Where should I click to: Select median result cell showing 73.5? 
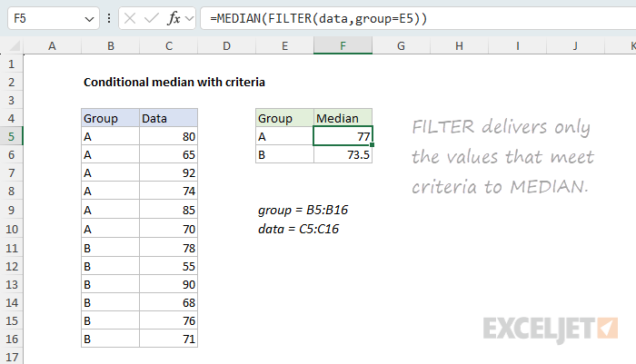coord(343,155)
